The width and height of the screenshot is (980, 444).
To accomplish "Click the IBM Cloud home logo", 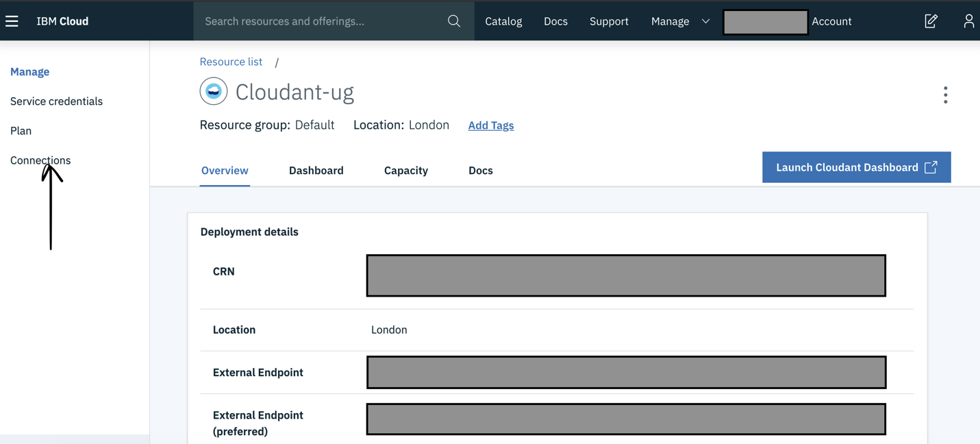I will (62, 21).
